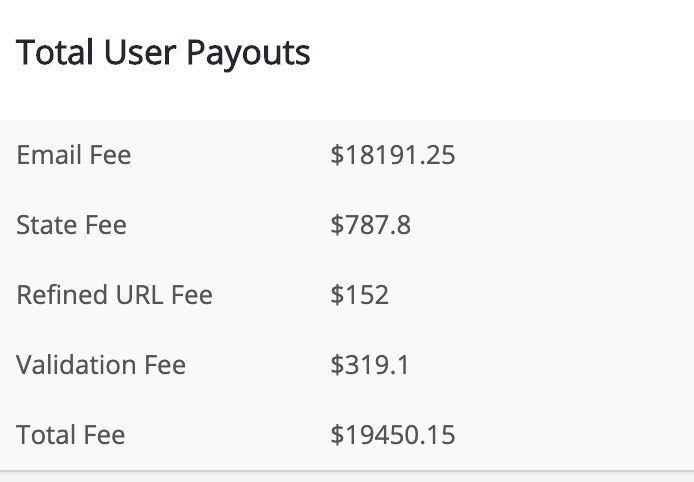The height and width of the screenshot is (482, 694).
Task: Select the State Fee label
Action: pyautogui.click(x=71, y=225)
